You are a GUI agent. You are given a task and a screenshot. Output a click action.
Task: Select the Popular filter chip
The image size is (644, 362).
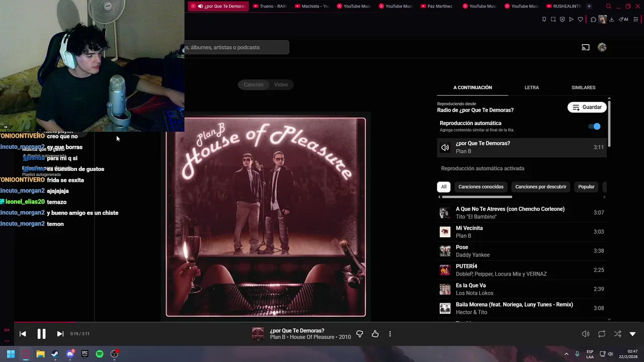[586, 187]
